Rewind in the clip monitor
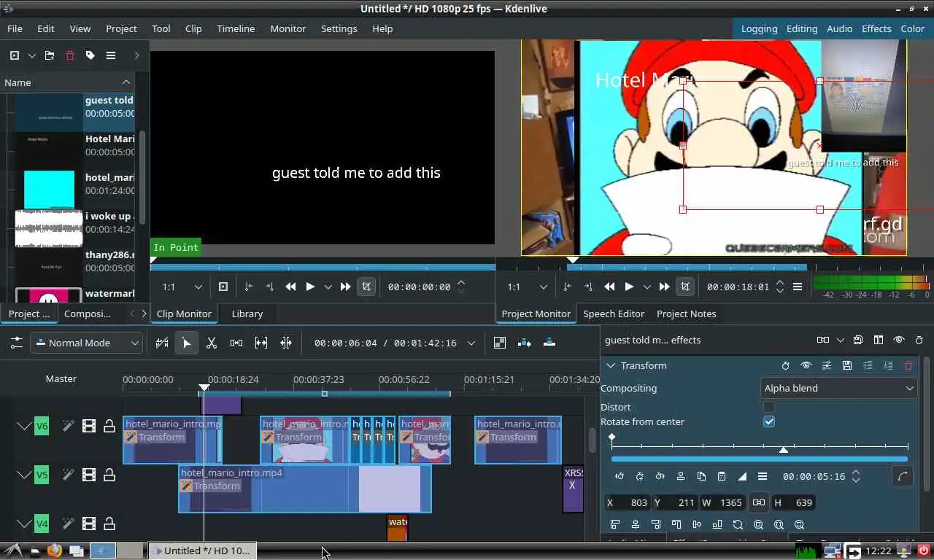This screenshot has width=934, height=560. (x=290, y=287)
